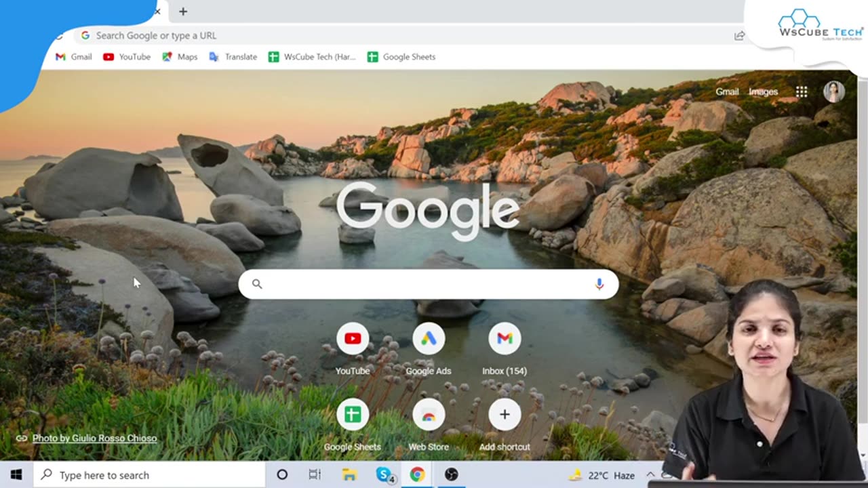Open Skype from the taskbar
Viewport: 868px width, 488px height.
384,475
